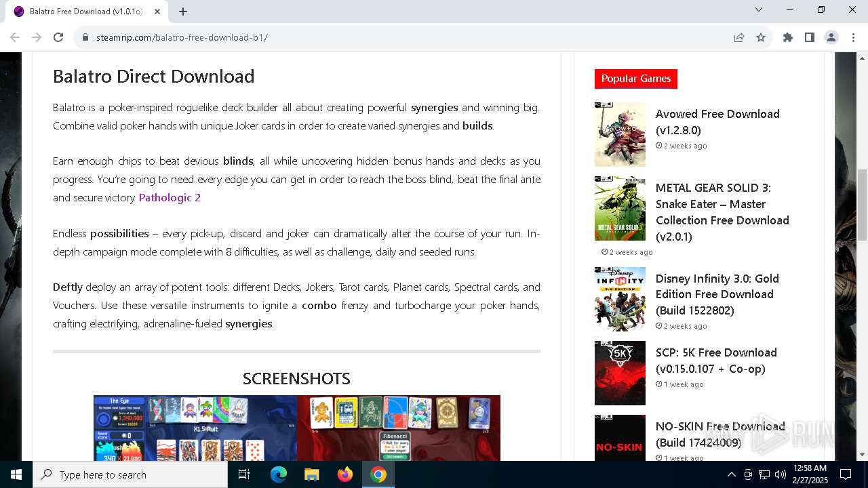This screenshot has width=868, height=488.
Task: Click the taskbar search box
Action: click(130, 474)
